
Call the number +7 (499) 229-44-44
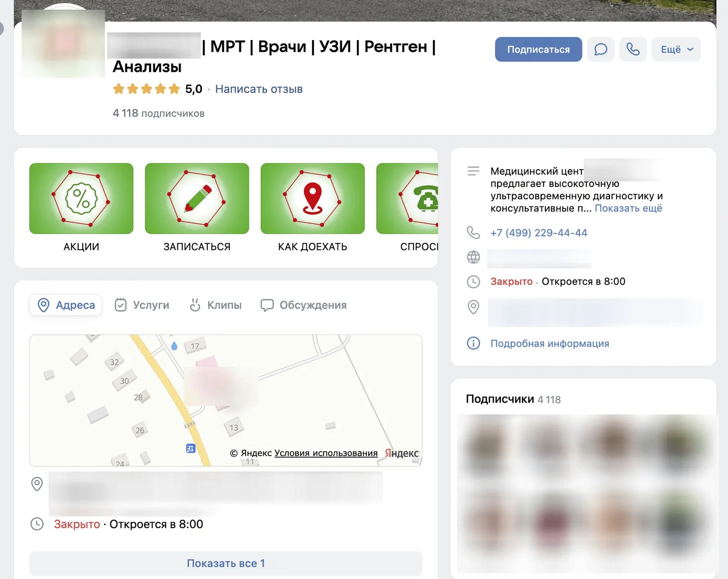click(539, 233)
